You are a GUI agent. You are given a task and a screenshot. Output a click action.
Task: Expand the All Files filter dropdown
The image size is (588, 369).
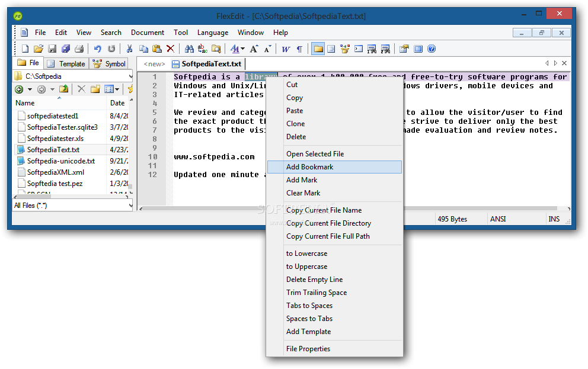(x=130, y=206)
